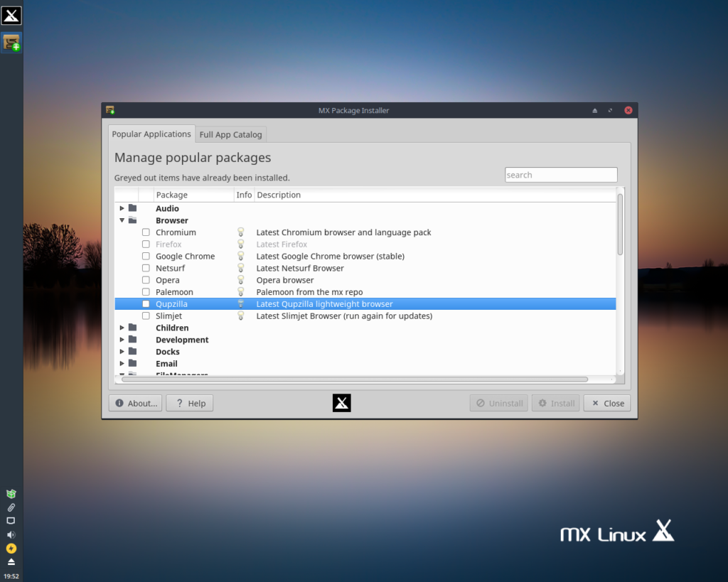The width and height of the screenshot is (728, 582).
Task: Click the MX logo in the dialog footer
Action: click(342, 403)
